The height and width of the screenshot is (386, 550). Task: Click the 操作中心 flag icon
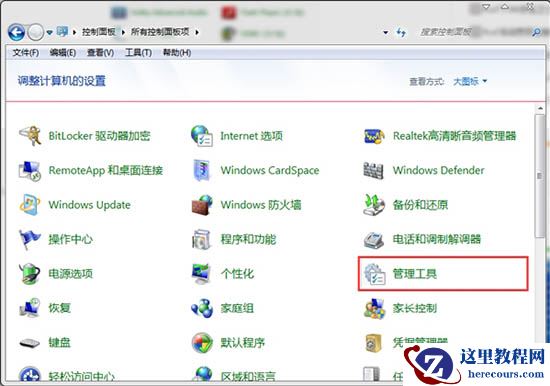(29, 239)
